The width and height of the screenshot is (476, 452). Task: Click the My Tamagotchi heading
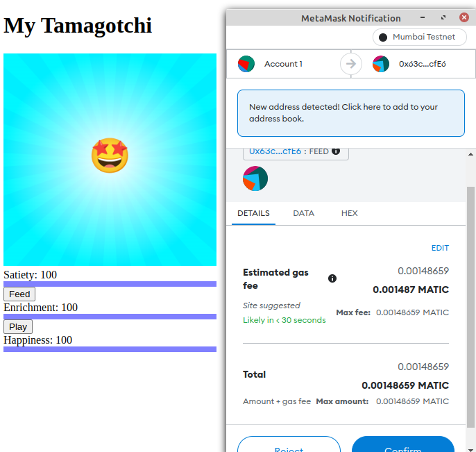[x=78, y=26]
